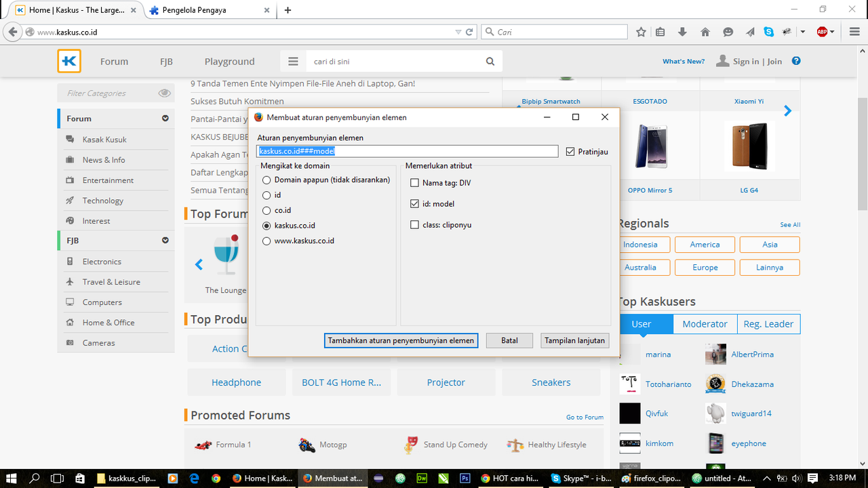Click the See All regionals link
This screenshot has width=868, height=488.
(790, 224)
